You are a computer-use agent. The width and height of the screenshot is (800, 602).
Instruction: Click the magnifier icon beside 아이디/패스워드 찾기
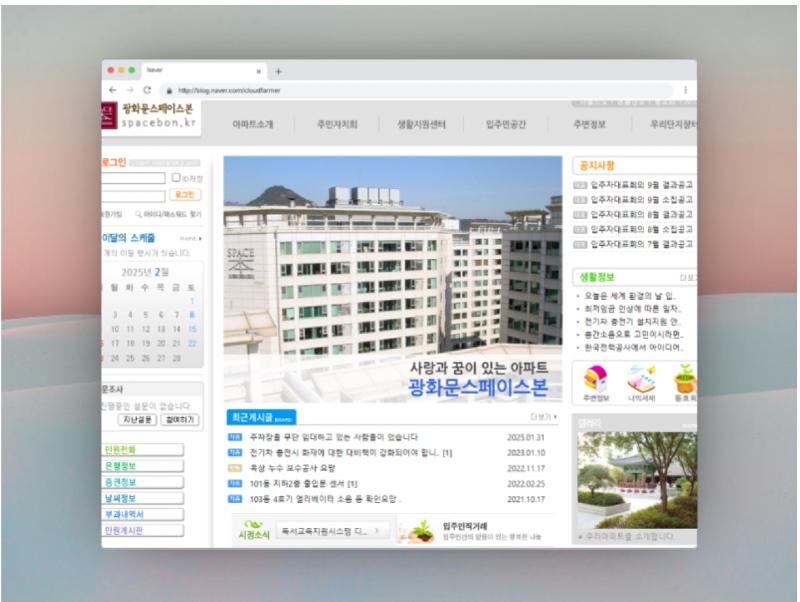click(x=138, y=214)
